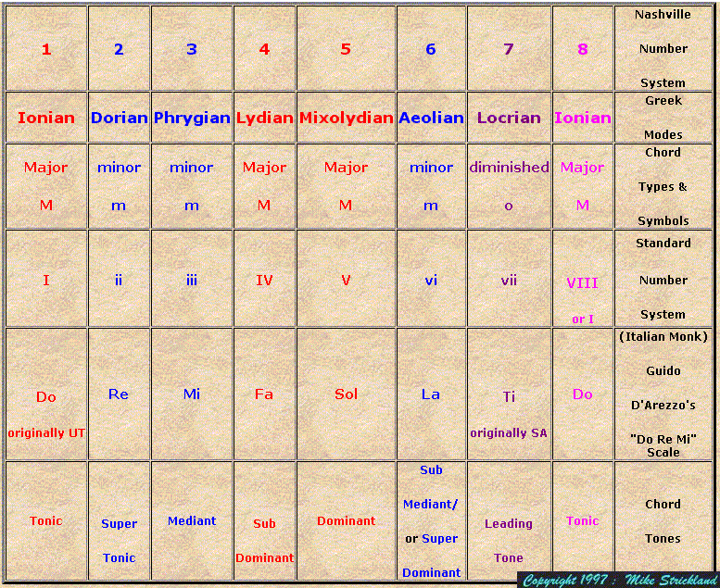Click the "Mixolydian" mode name

click(347, 118)
